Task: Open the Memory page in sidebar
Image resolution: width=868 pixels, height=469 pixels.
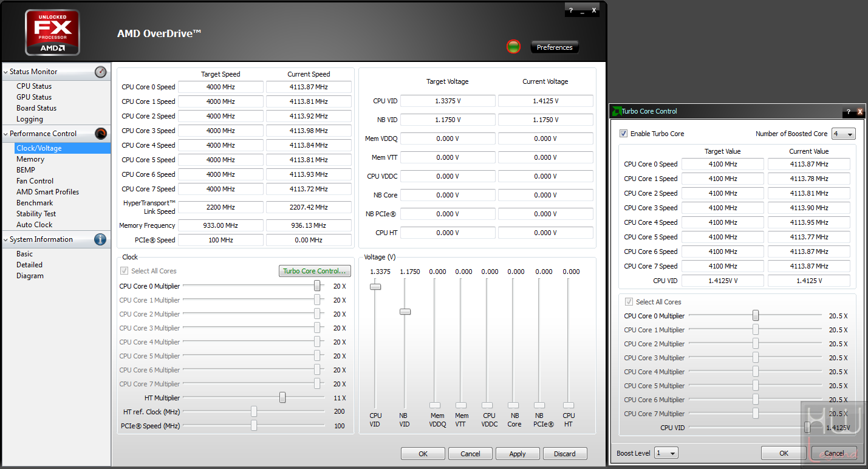Action: (x=30, y=159)
